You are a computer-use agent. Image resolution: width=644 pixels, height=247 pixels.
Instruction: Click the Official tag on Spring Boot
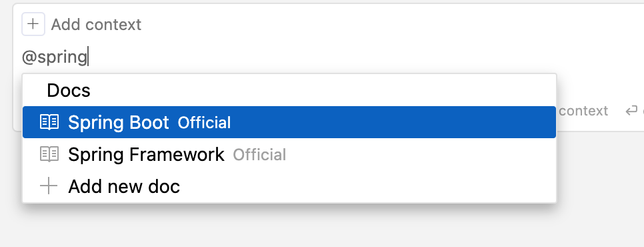pyautogui.click(x=204, y=122)
